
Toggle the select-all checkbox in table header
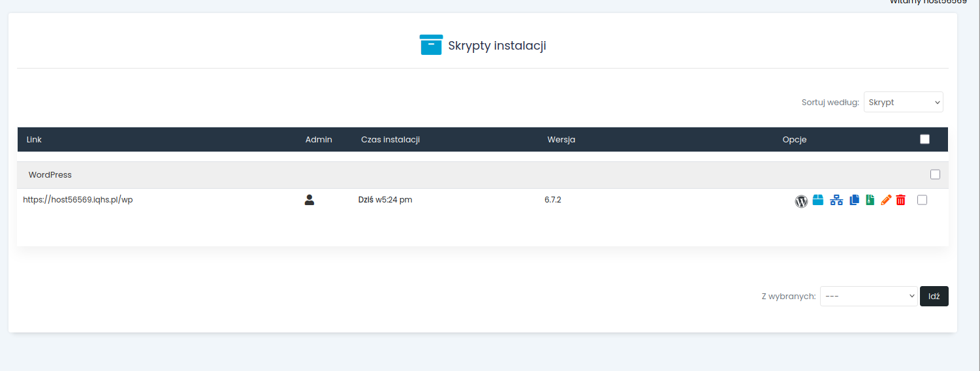pos(925,139)
